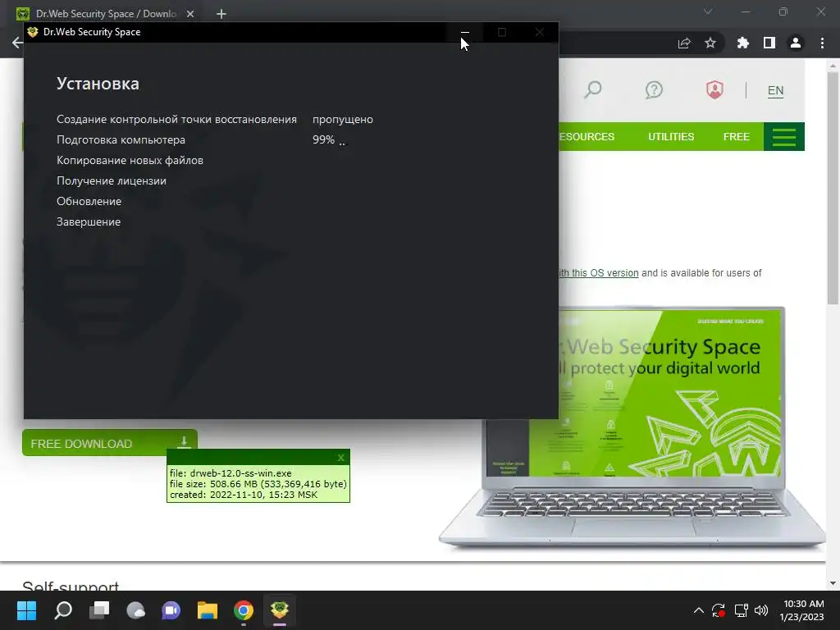Click the Dr.Web installer taskbar icon
Screen dimensions: 840x630
280,610
